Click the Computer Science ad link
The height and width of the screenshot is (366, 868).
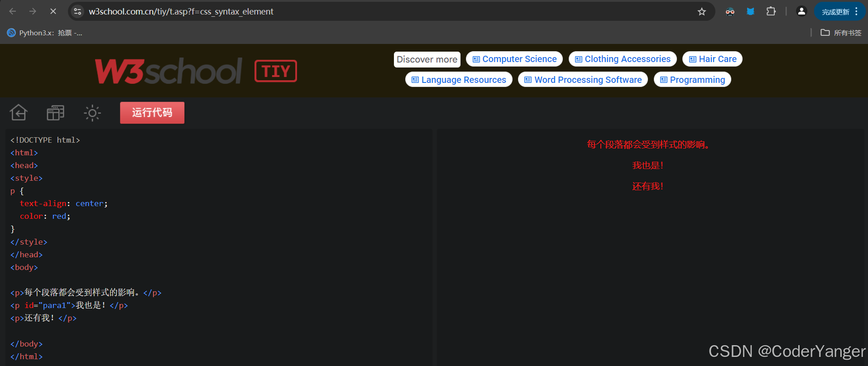pos(514,59)
